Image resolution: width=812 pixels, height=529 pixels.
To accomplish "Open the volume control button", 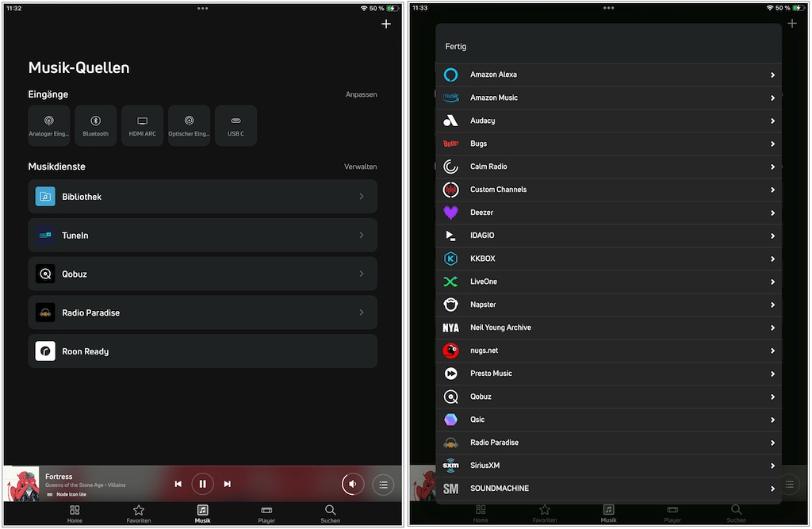I will coord(353,485).
